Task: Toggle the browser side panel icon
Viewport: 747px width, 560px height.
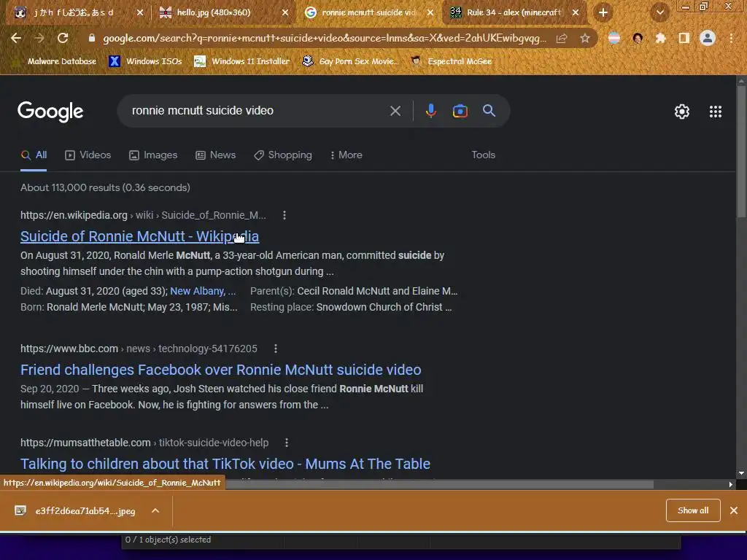Action: pos(684,38)
